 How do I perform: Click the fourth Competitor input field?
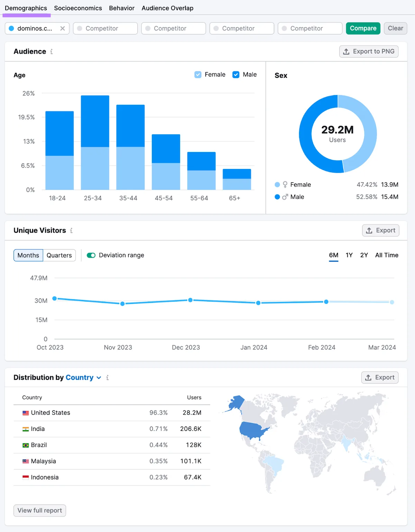click(x=310, y=28)
